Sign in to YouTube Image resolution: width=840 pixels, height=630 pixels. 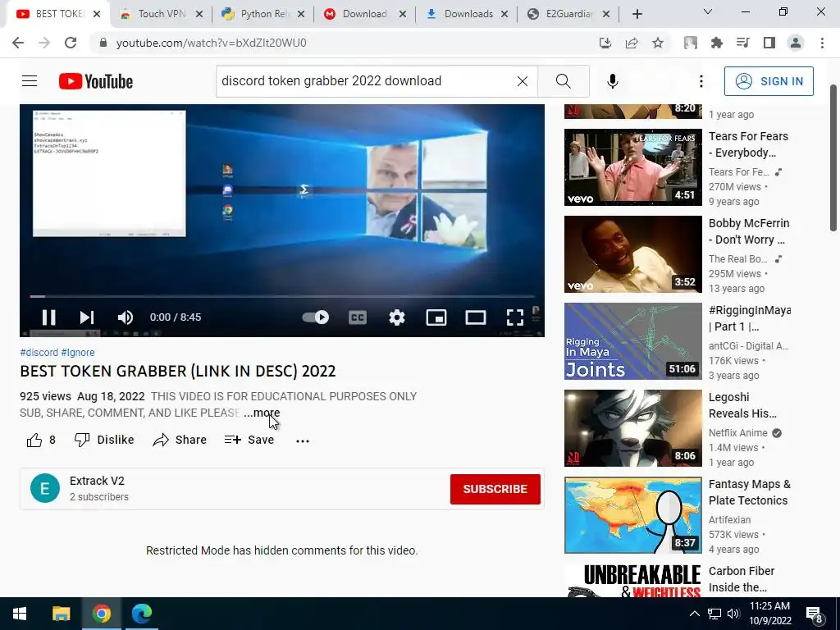coord(769,81)
